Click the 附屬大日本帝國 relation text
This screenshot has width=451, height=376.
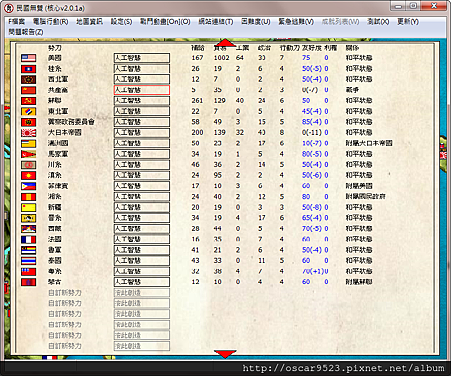pos(369,143)
